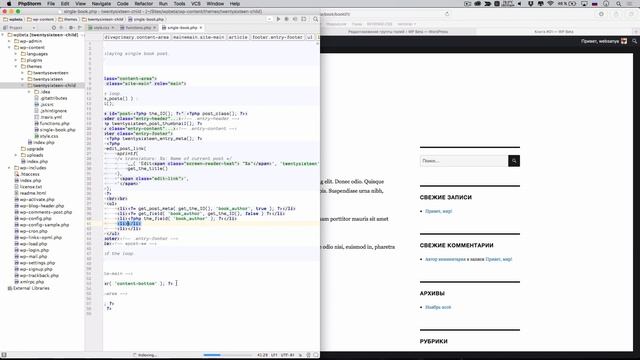
Task: Click the Debug bug icon in PhpStorm toolbar
Action: [x=287, y=19]
